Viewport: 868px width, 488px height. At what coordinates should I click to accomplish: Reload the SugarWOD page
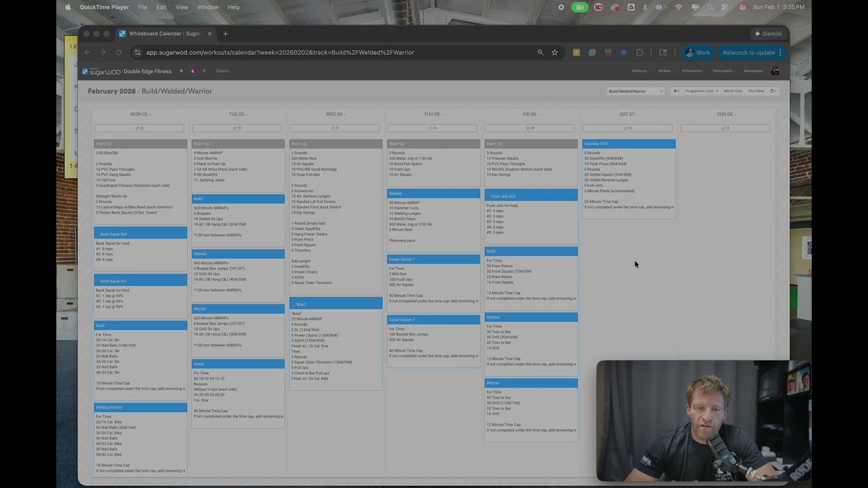[119, 52]
